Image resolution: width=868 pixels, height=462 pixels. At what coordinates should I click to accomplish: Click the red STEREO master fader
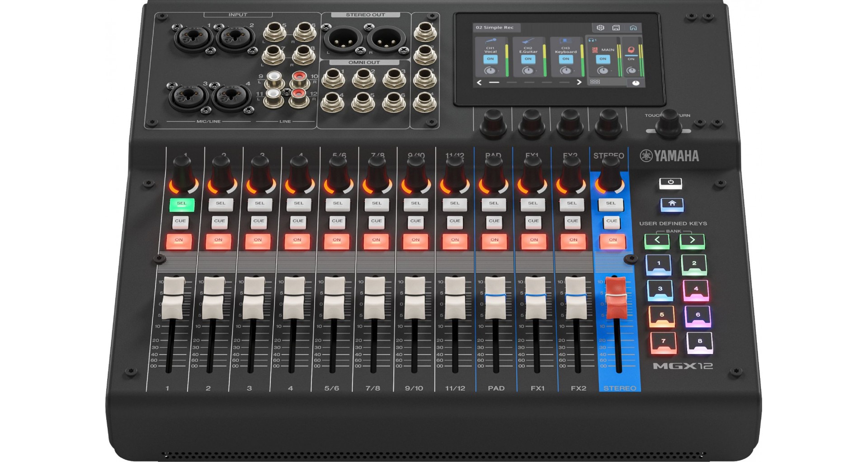click(x=615, y=296)
